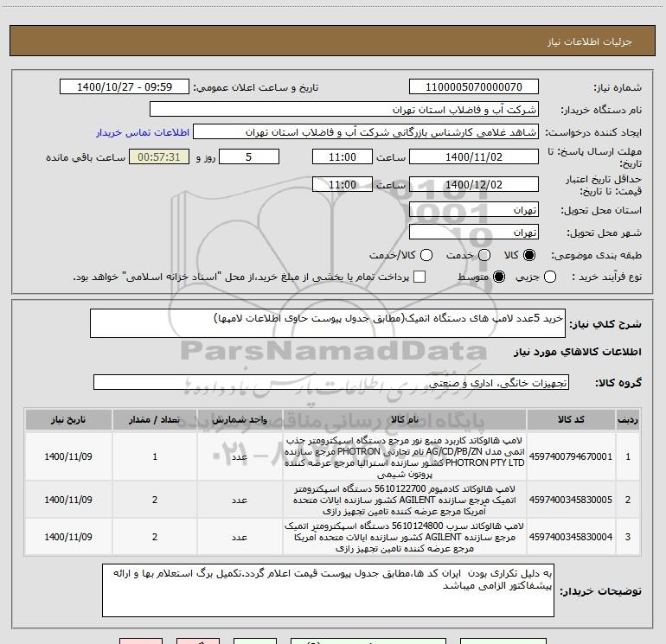Click the date 1400/11/09 in row 3
Screen dimensions: 666x644
(x=68, y=537)
